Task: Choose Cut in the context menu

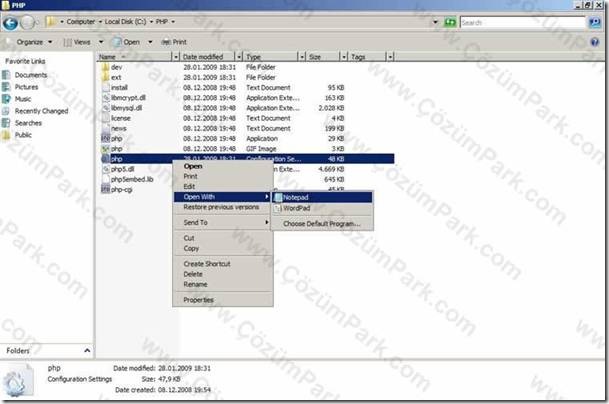Action: (223, 238)
